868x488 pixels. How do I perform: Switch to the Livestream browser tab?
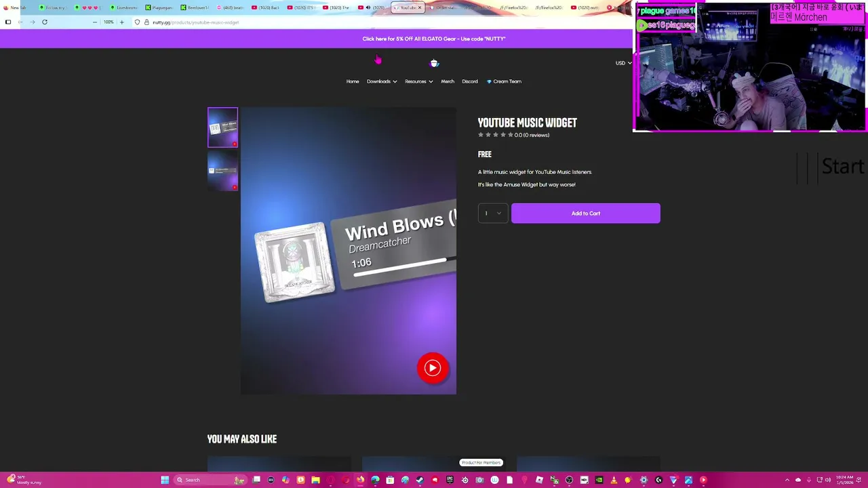pyautogui.click(x=123, y=7)
